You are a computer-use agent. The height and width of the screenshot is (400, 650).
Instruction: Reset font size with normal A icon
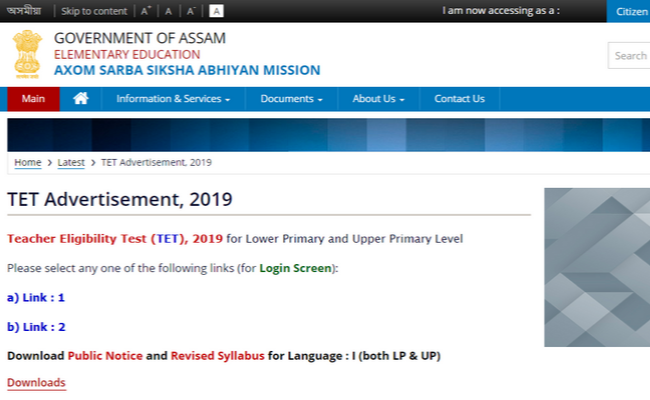point(168,11)
